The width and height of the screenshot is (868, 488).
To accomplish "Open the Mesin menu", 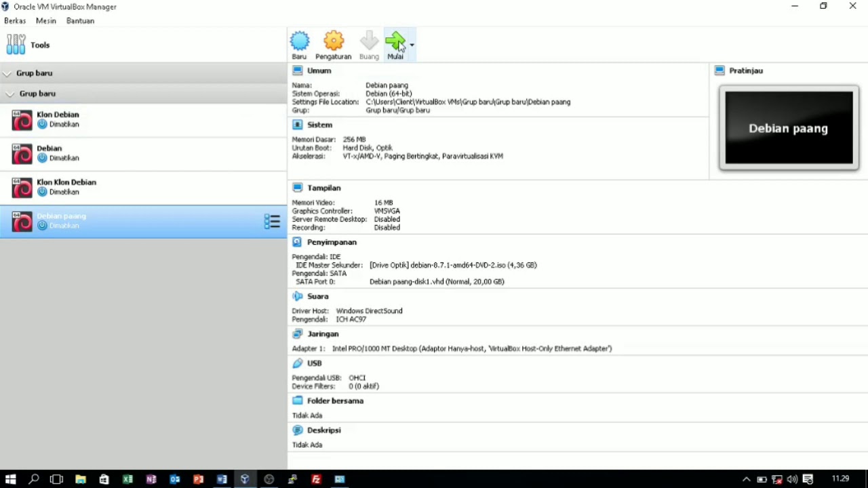I will pyautogui.click(x=46, y=21).
